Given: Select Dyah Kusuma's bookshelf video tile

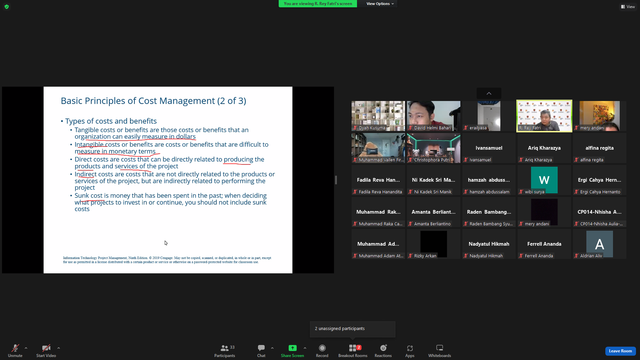Looking at the screenshot, I should point(378,116).
